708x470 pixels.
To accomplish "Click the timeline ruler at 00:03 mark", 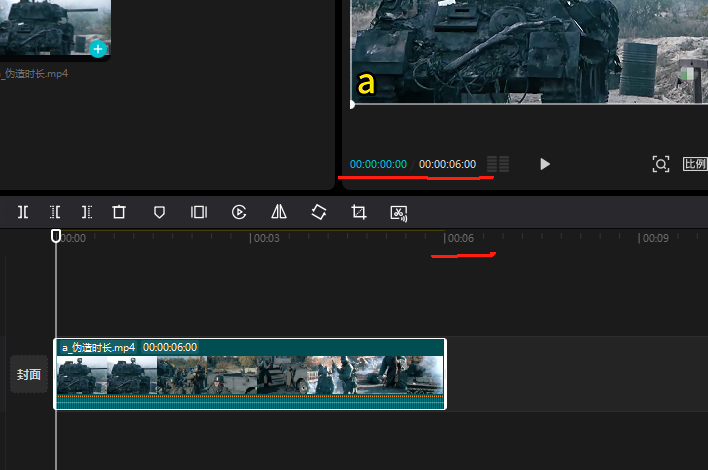I will click(x=264, y=239).
